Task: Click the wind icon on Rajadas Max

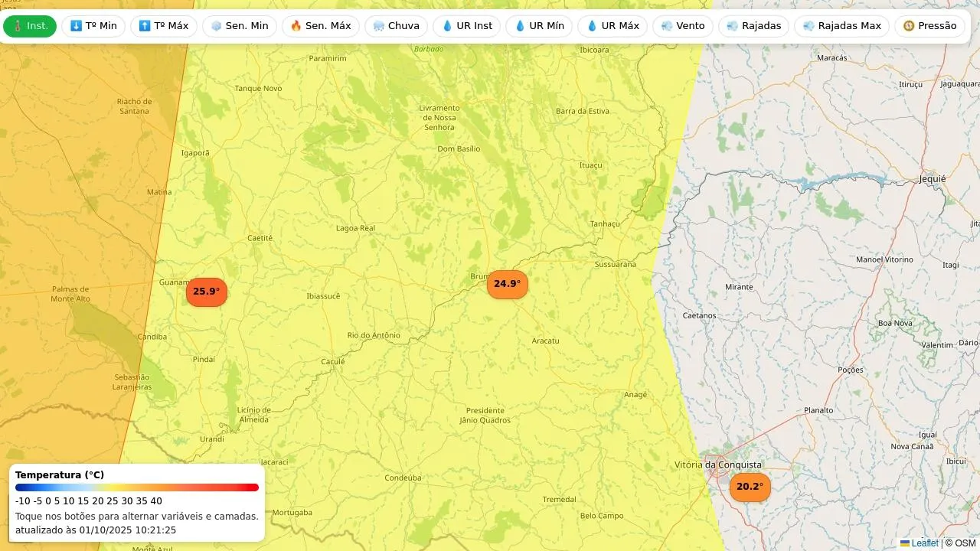Action: 809,26
